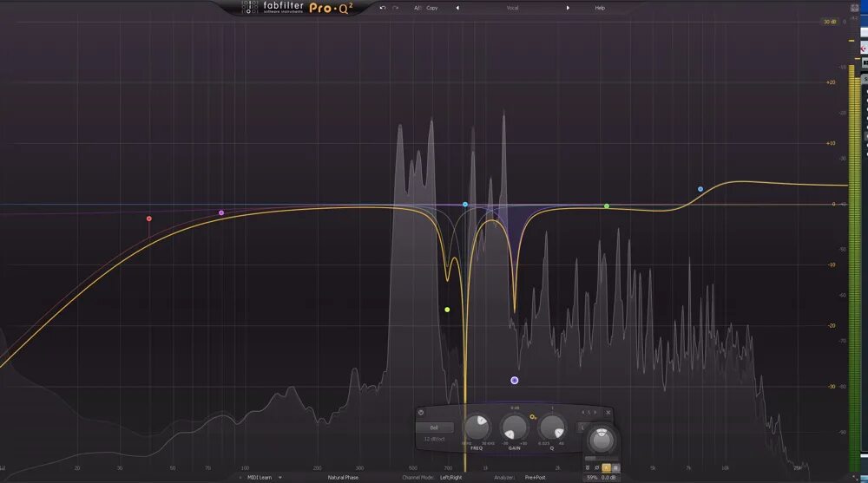Go to next preset with right arrow

click(x=568, y=8)
